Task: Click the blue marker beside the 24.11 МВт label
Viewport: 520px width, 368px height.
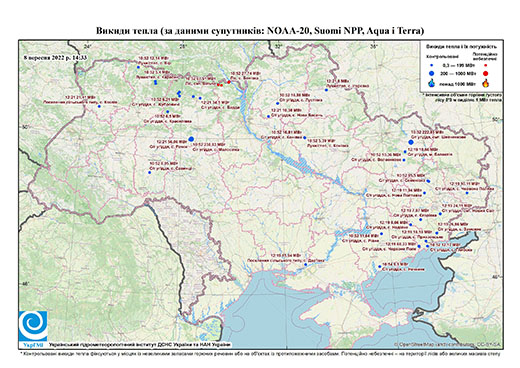Action: click(x=440, y=214)
